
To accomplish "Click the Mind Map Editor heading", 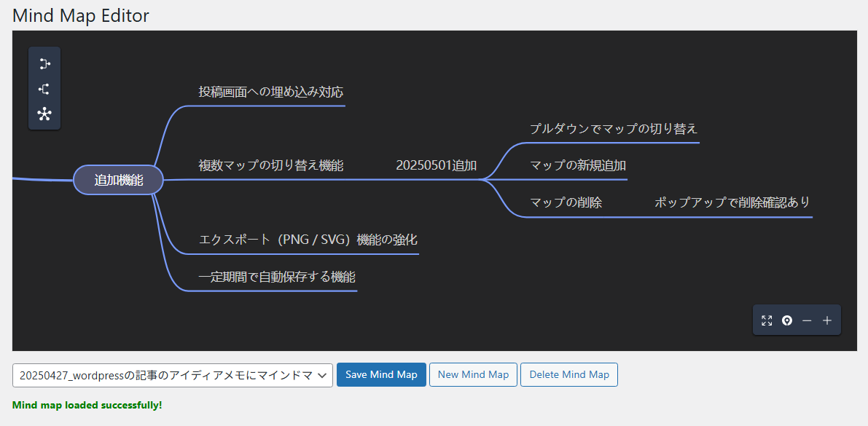I will (81, 15).
